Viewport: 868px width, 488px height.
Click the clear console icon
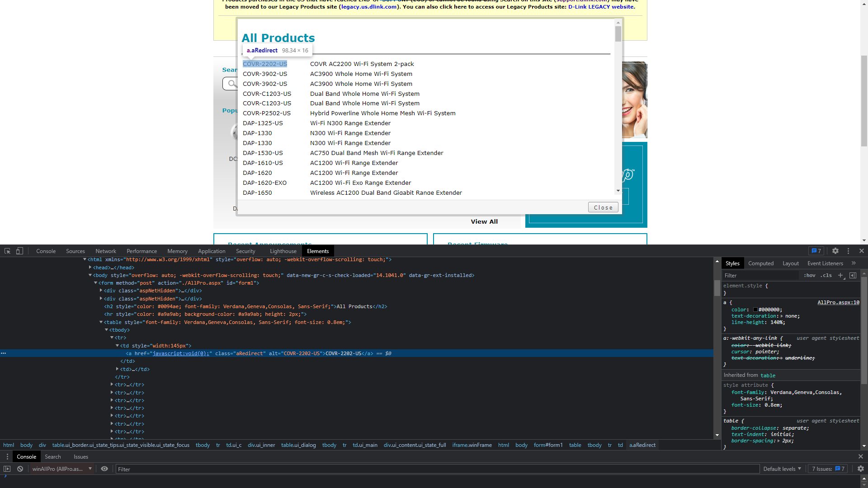click(20, 469)
